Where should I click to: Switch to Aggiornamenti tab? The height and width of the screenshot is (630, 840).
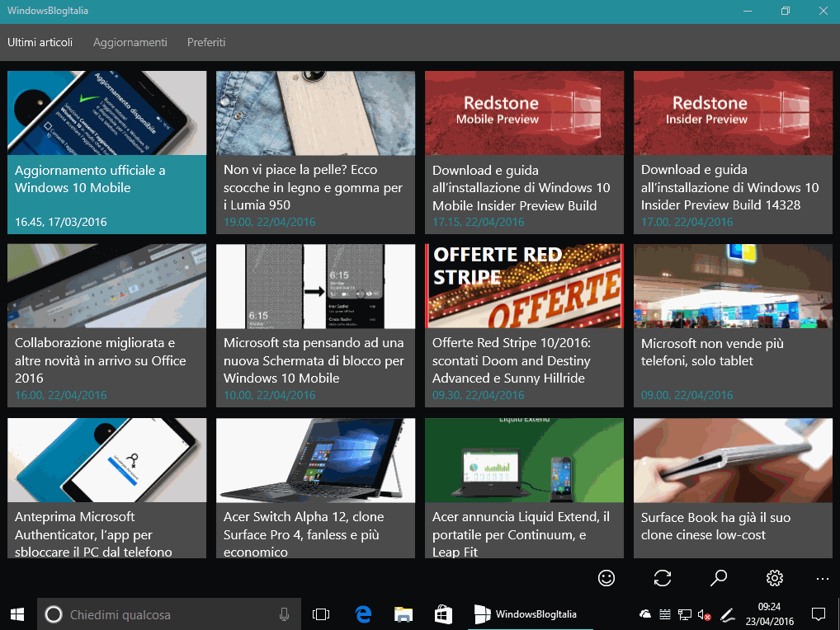click(130, 42)
